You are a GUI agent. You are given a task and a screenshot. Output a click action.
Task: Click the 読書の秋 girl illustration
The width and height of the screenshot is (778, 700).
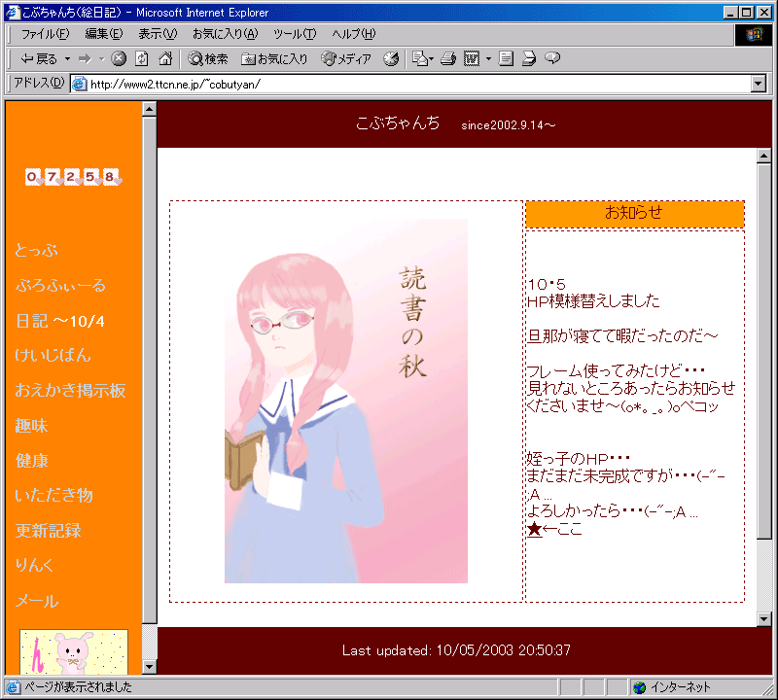tap(346, 401)
